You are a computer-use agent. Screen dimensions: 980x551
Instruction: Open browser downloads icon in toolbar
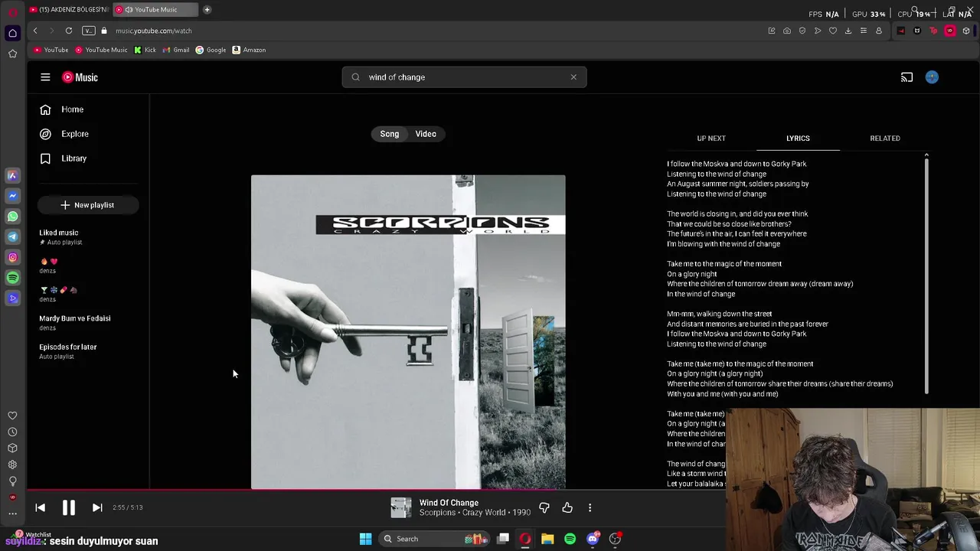point(848,31)
